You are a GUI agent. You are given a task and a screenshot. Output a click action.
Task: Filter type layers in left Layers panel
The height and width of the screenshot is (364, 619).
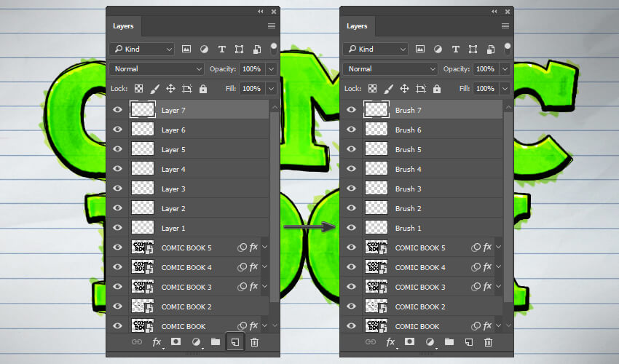pyautogui.click(x=222, y=49)
